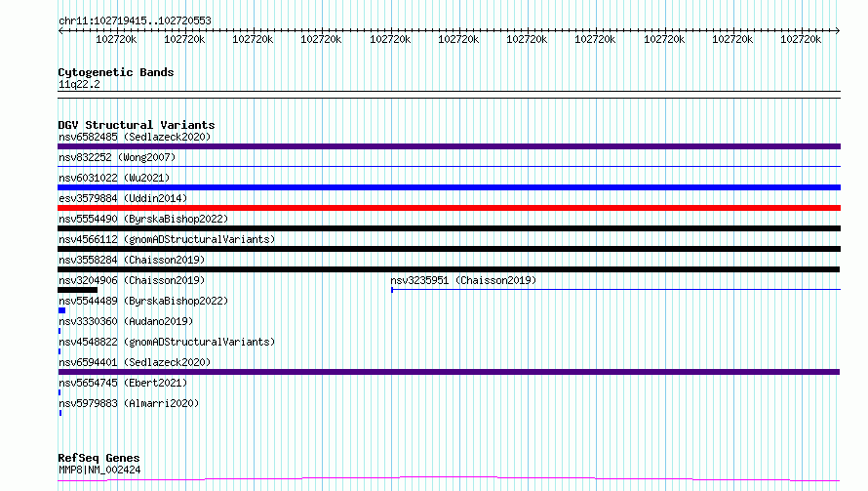Open variant nsv6594401 (Sedlazeck2020) label

tap(135, 362)
